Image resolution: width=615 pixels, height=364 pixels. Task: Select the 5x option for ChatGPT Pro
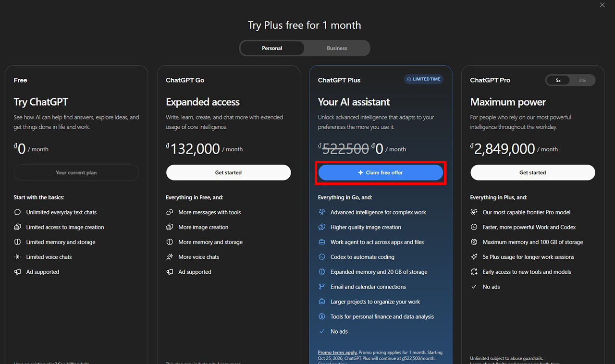[x=558, y=80]
